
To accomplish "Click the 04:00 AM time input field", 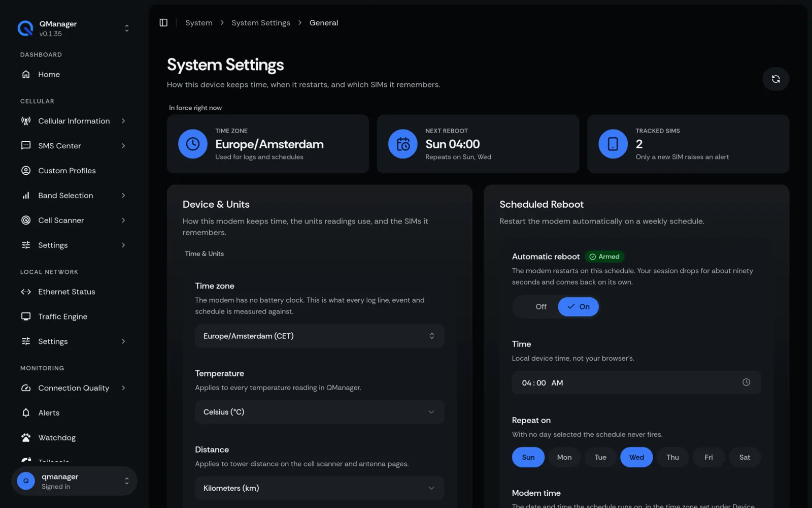I will pos(636,383).
